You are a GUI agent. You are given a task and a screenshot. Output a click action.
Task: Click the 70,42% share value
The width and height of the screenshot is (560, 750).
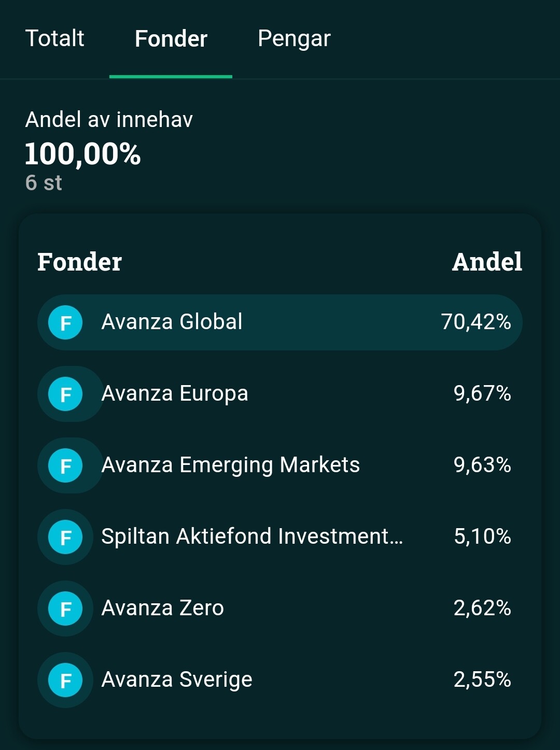pos(476,322)
